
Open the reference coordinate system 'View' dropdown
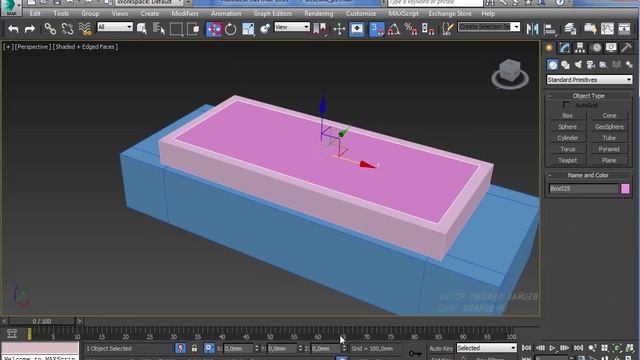291,27
